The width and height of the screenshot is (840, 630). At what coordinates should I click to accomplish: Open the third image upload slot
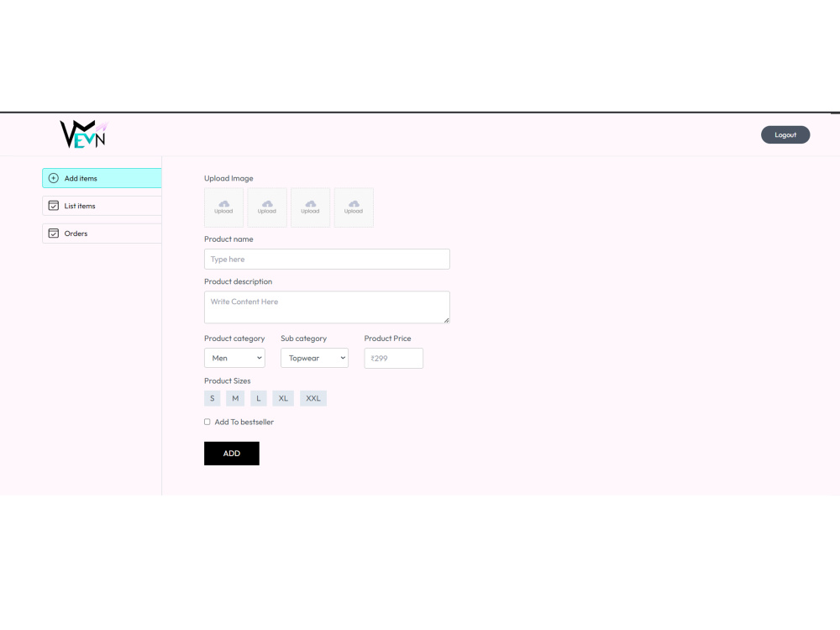(310, 207)
